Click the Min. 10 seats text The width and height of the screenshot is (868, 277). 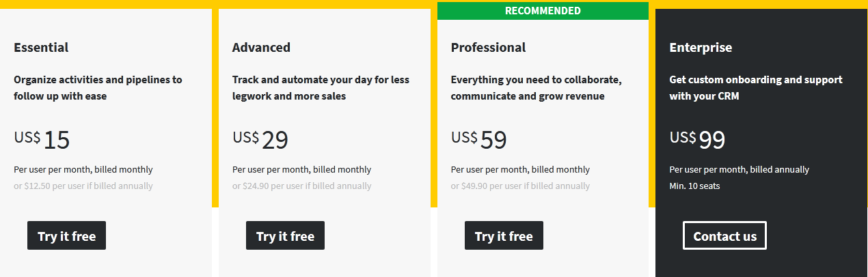tap(694, 186)
